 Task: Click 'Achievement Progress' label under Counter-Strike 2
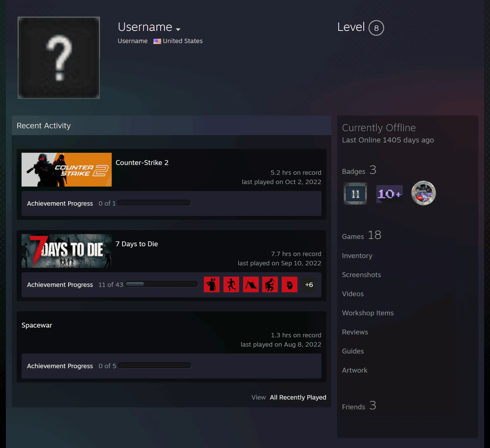click(60, 203)
